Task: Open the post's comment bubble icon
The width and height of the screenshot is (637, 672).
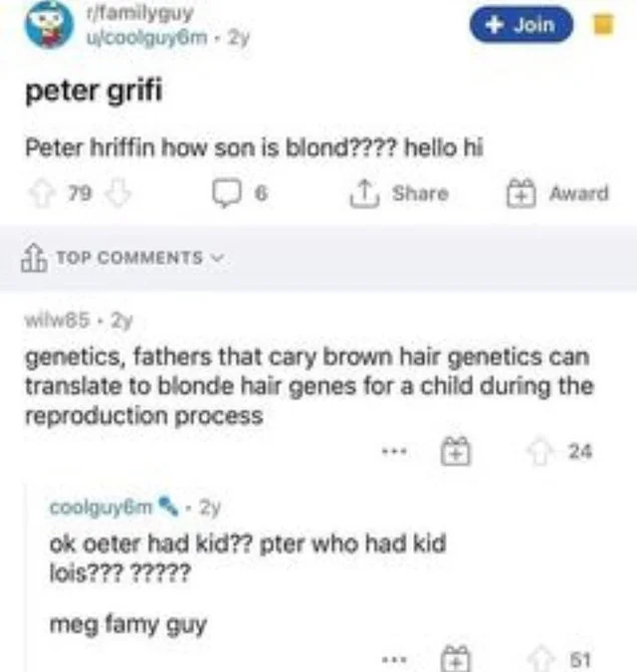Action: [x=226, y=194]
